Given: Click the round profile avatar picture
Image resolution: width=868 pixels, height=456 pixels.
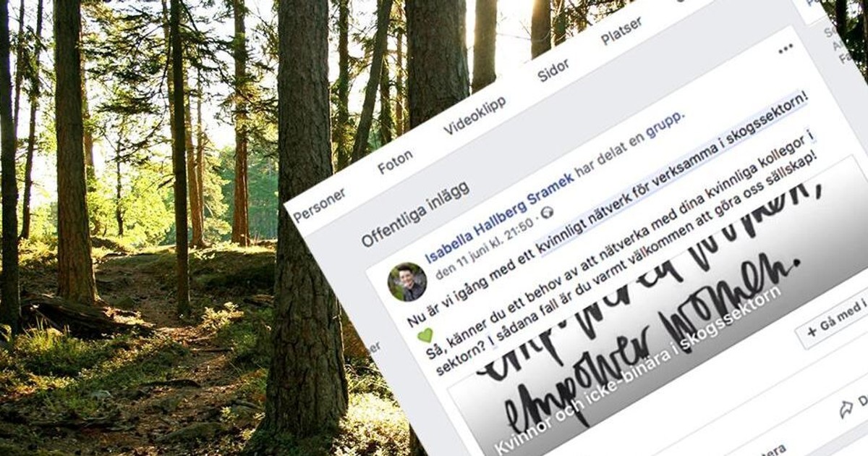Looking at the screenshot, I should click(407, 282).
